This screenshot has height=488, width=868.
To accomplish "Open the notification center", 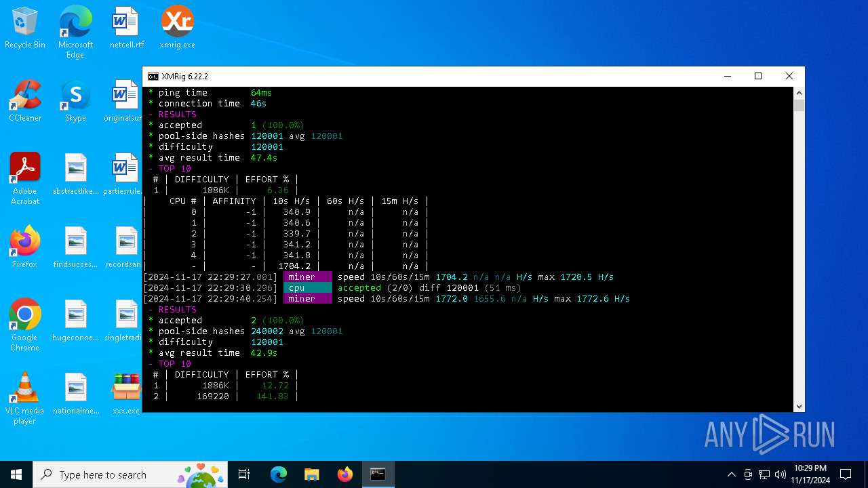I will click(x=846, y=474).
